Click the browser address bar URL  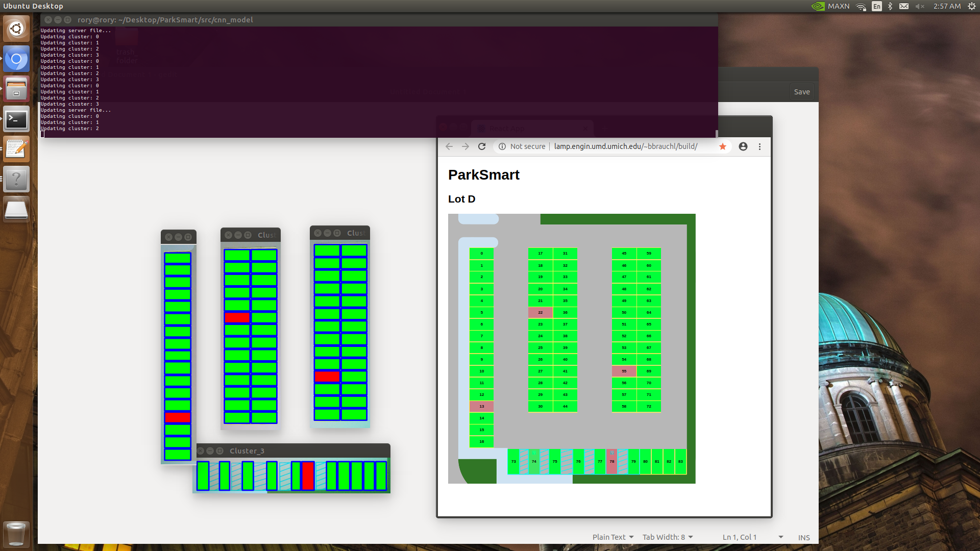pos(625,146)
